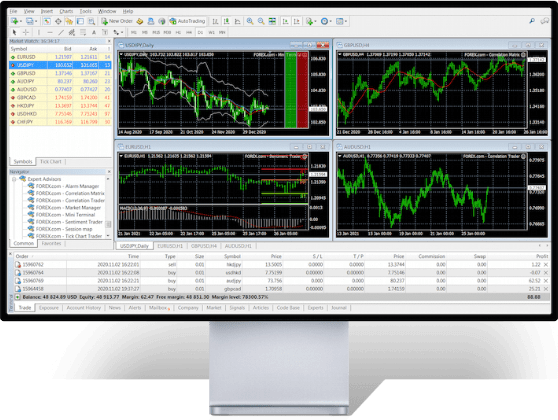Open the Journal terminal tab
The height and width of the screenshot is (420, 558).
click(x=339, y=308)
